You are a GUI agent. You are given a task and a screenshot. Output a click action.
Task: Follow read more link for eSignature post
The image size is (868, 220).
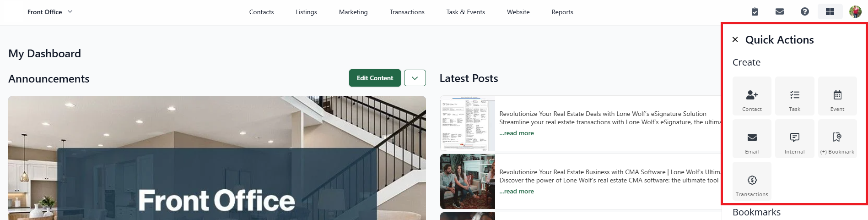(x=517, y=133)
